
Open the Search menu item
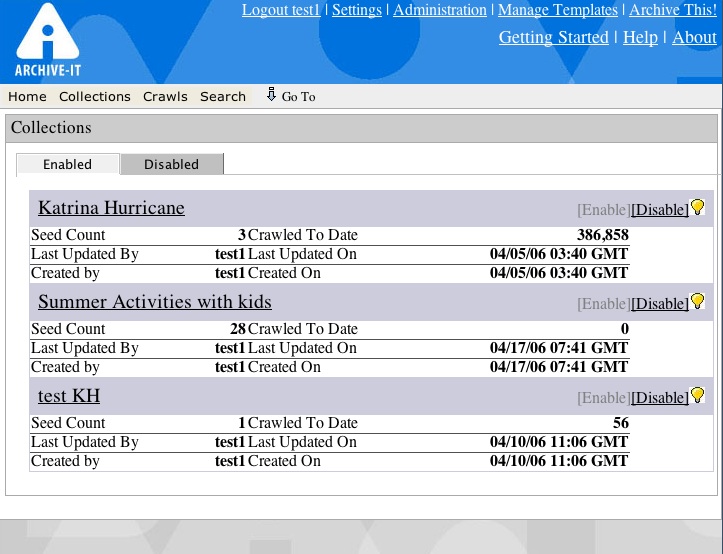tap(222, 97)
